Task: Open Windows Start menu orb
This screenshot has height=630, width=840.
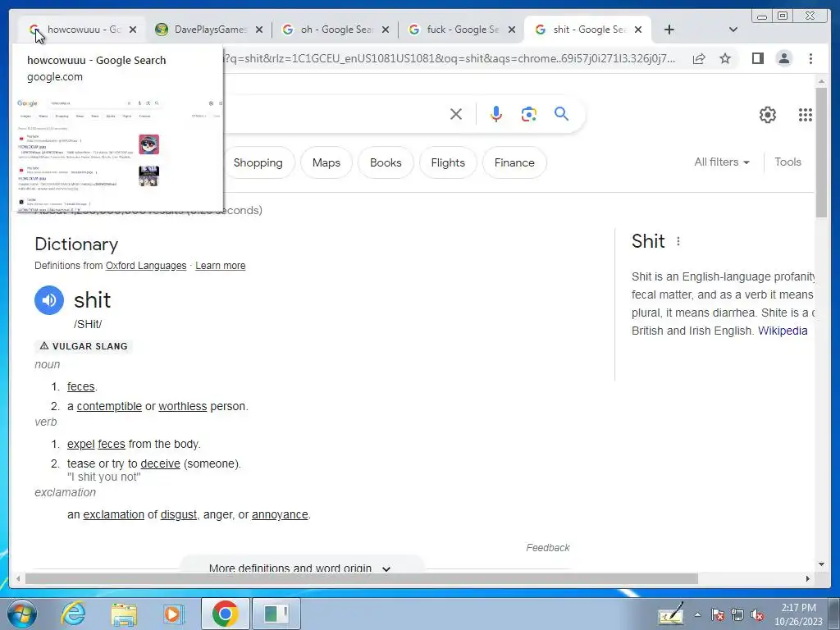Action: (22, 614)
